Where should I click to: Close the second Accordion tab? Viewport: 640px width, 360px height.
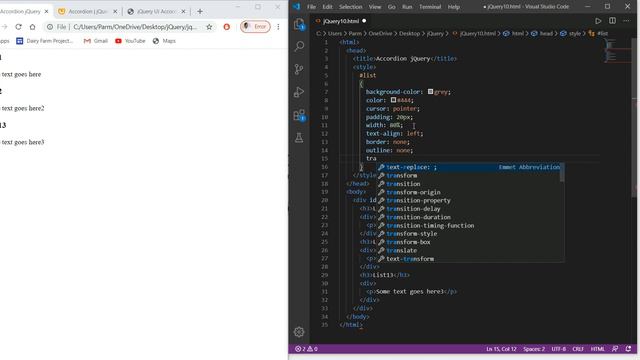(115, 11)
